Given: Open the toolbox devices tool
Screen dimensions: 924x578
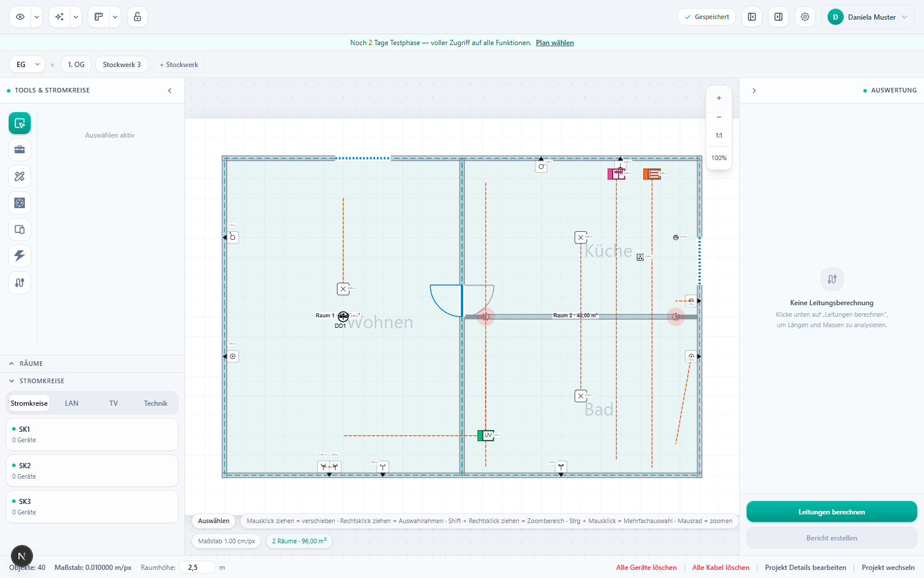Looking at the screenshot, I should (x=20, y=150).
